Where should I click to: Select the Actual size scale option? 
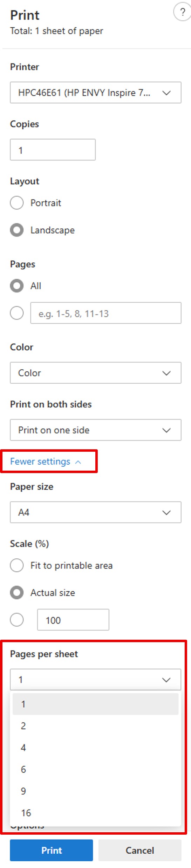coord(17,593)
